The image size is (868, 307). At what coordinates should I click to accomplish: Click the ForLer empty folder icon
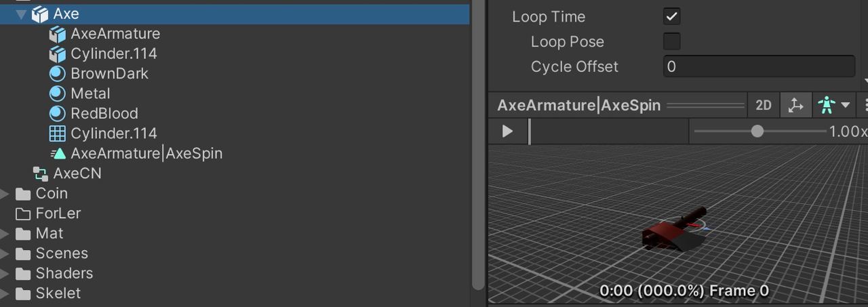[23, 214]
